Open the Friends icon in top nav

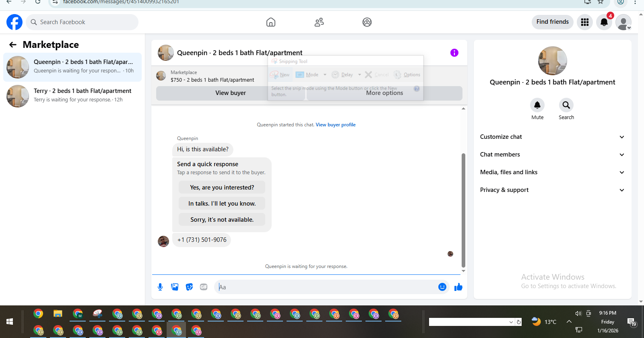pos(319,22)
